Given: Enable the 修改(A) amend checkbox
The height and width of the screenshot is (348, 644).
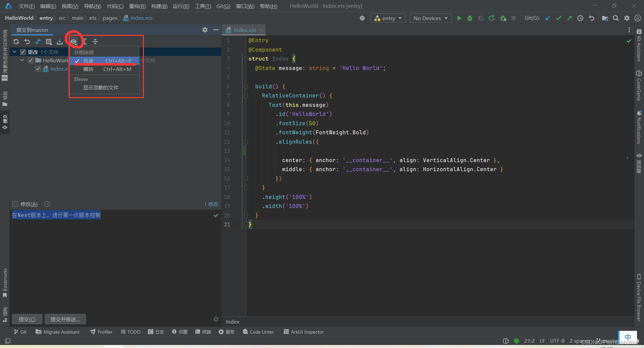Looking at the screenshot, I should (15, 204).
